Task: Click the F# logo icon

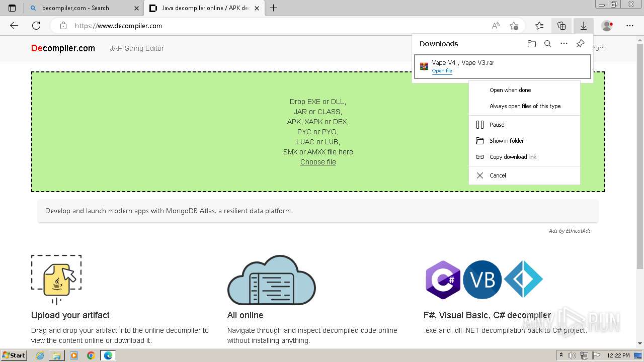Action: click(523, 280)
